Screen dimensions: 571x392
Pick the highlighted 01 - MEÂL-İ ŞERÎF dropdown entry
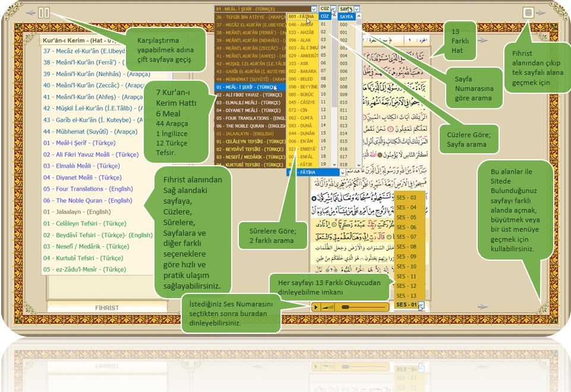point(251,87)
